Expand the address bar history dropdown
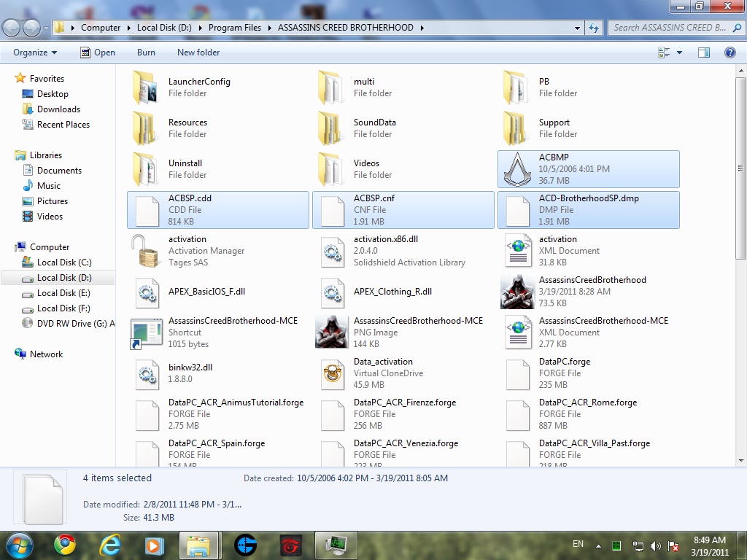 click(578, 28)
